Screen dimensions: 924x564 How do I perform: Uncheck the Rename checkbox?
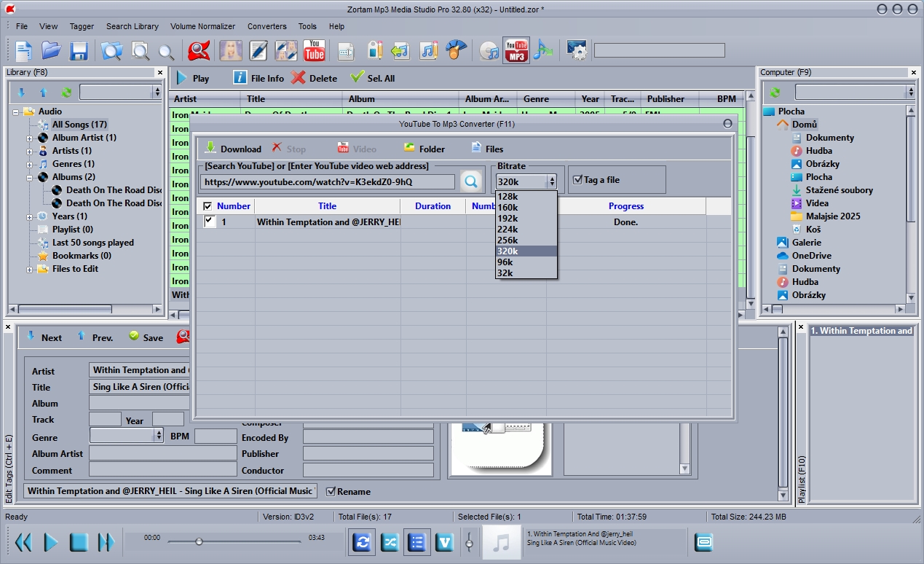[331, 491]
